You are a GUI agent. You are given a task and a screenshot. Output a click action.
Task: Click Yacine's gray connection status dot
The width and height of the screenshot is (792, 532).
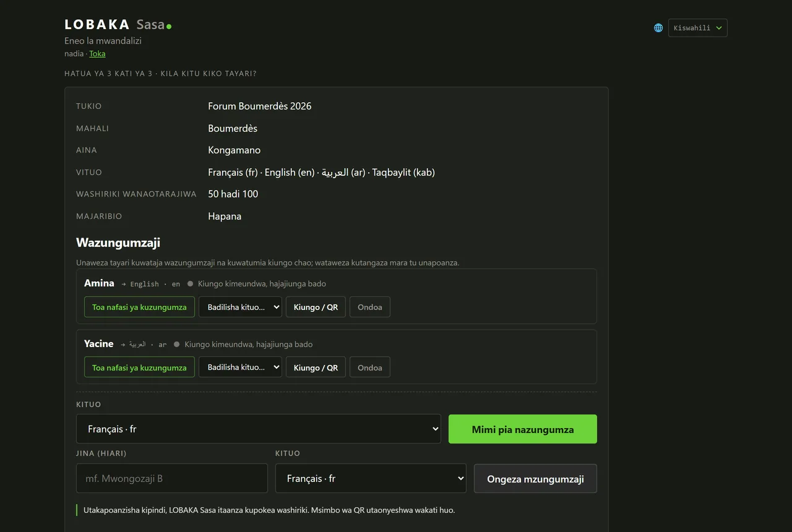pos(177,345)
